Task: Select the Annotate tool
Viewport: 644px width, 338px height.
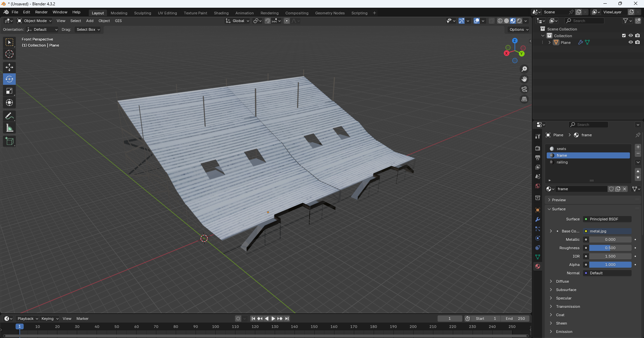Action: tap(9, 116)
